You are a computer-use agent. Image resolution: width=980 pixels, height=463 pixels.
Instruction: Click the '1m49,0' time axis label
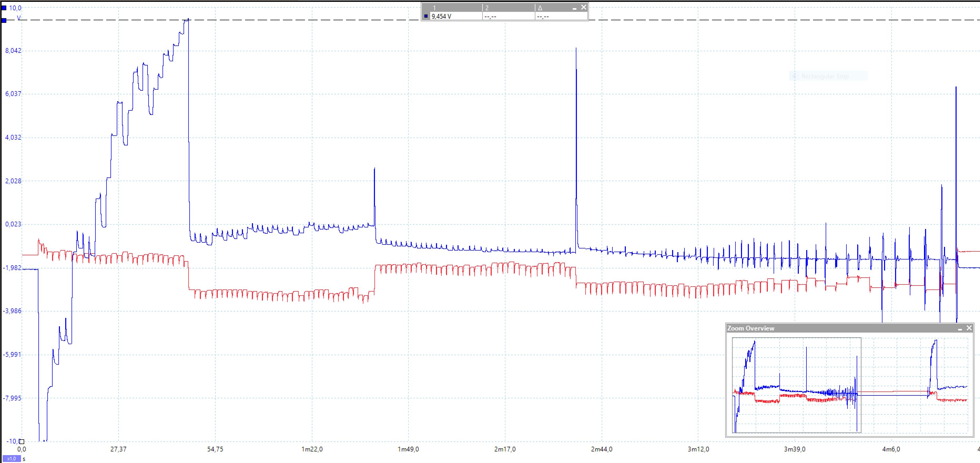408,449
